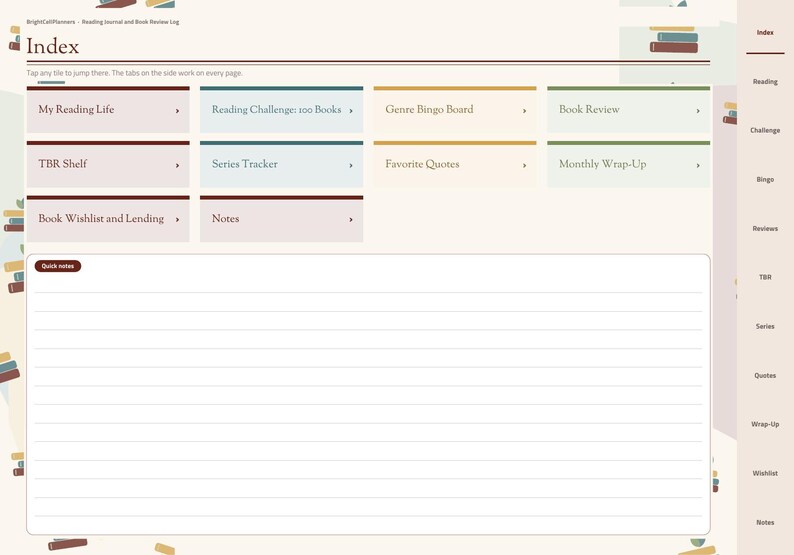Image resolution: width=794 pixels, height=555 pixels.
Task: Open the My Reading Life tile
Action: point(108,109)
